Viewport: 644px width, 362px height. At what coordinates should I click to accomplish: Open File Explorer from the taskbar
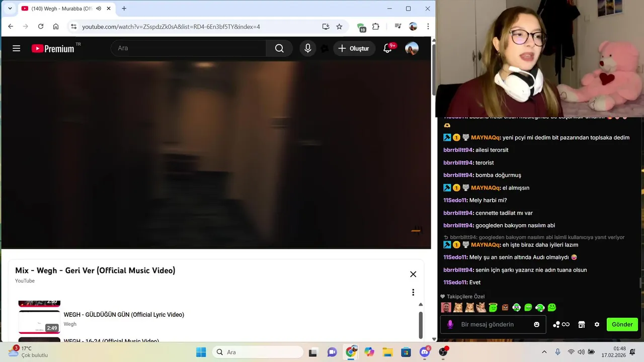pyautogui.click(x=387, y=352)
